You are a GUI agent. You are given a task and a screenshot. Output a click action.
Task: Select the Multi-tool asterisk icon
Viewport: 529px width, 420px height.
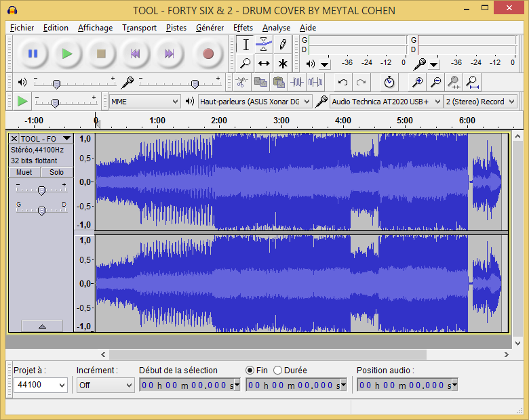click(282, 64)
